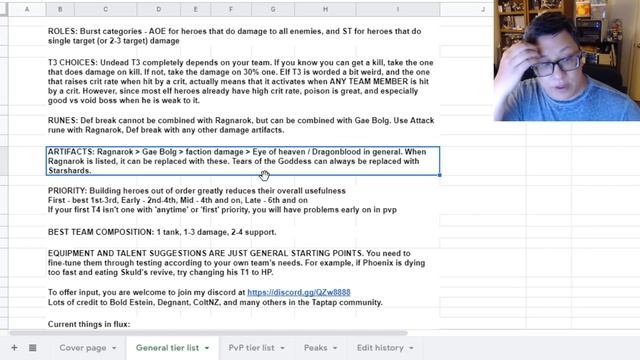
Task: Select column E header
Action: pos(196,9)
